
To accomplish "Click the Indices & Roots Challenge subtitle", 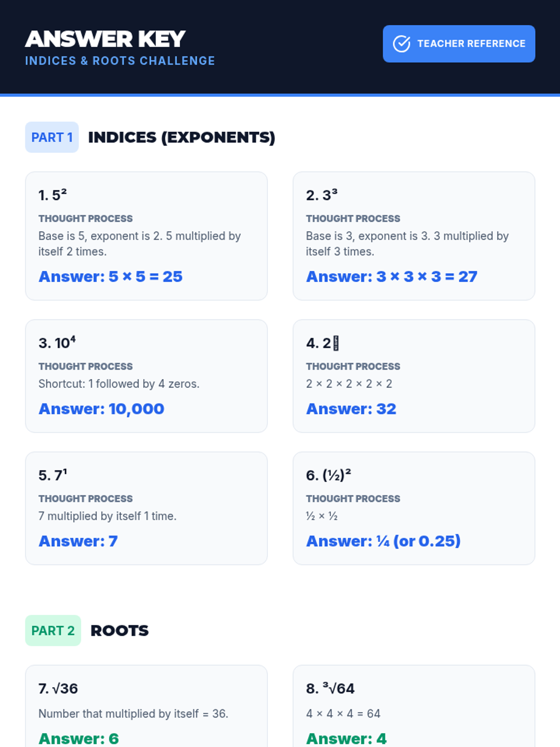I will click(x=120, y=61).
